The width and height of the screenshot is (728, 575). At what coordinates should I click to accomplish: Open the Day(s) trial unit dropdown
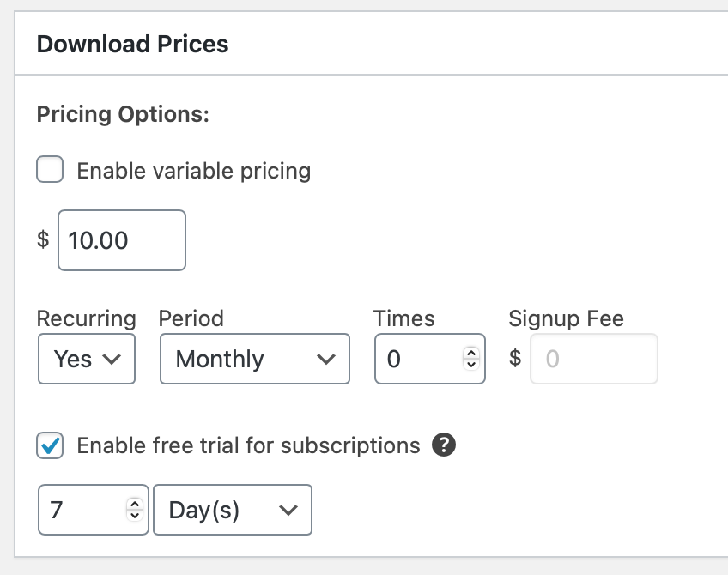coord(233,510)
